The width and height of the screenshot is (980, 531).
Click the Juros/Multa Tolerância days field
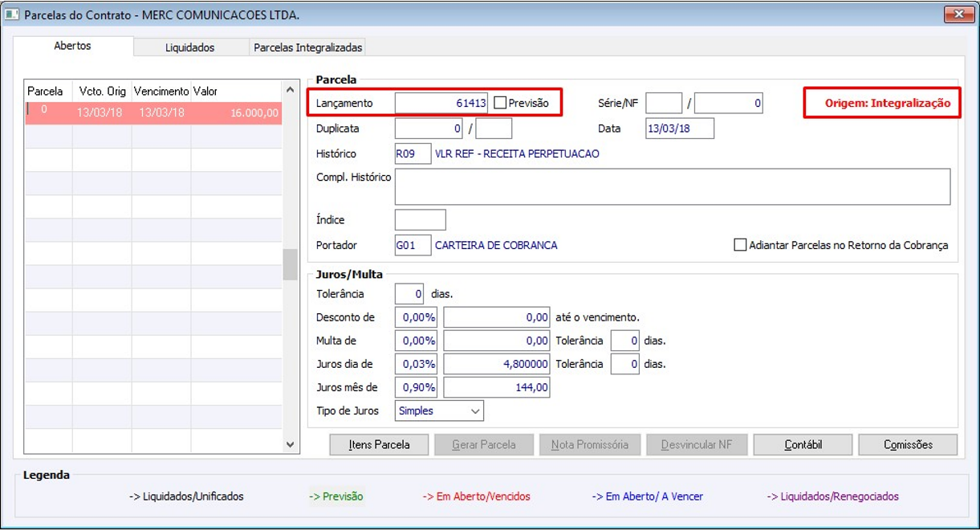pos(409,294)
